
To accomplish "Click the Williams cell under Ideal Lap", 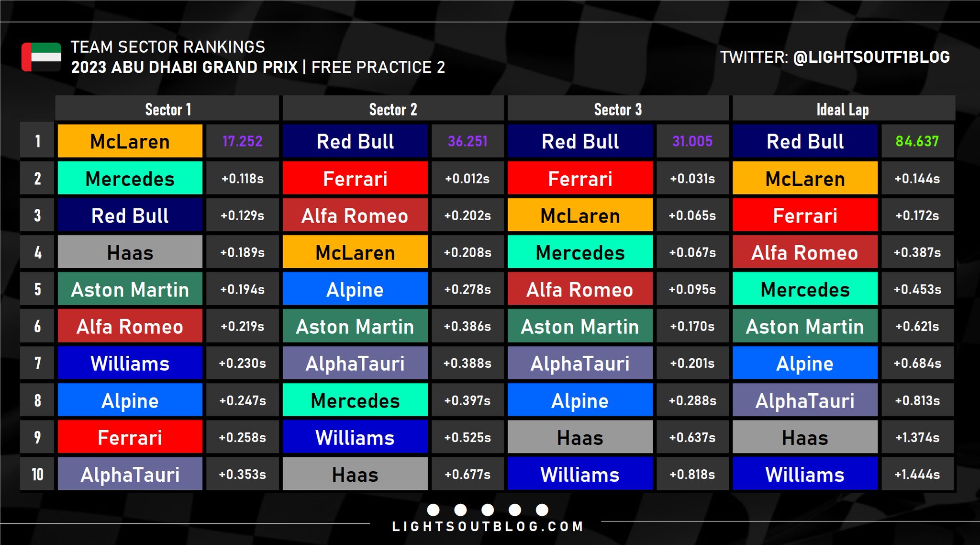I will coord(805,474).
